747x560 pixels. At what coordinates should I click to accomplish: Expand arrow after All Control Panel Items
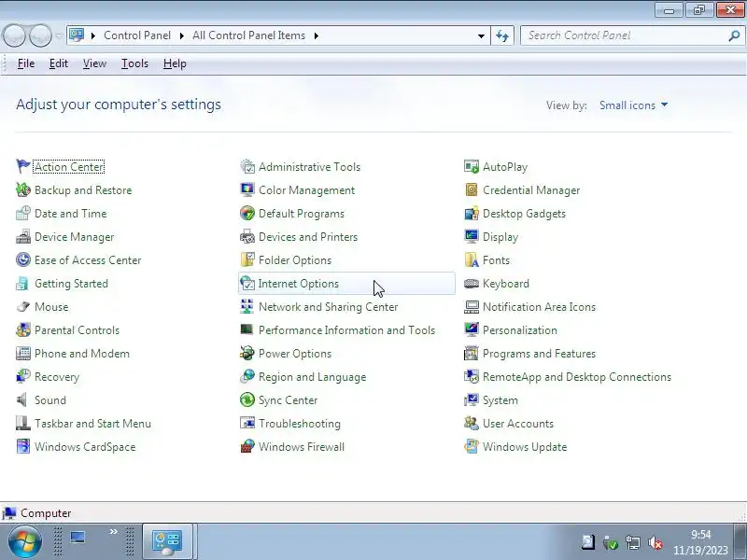(x=317, y=35)
